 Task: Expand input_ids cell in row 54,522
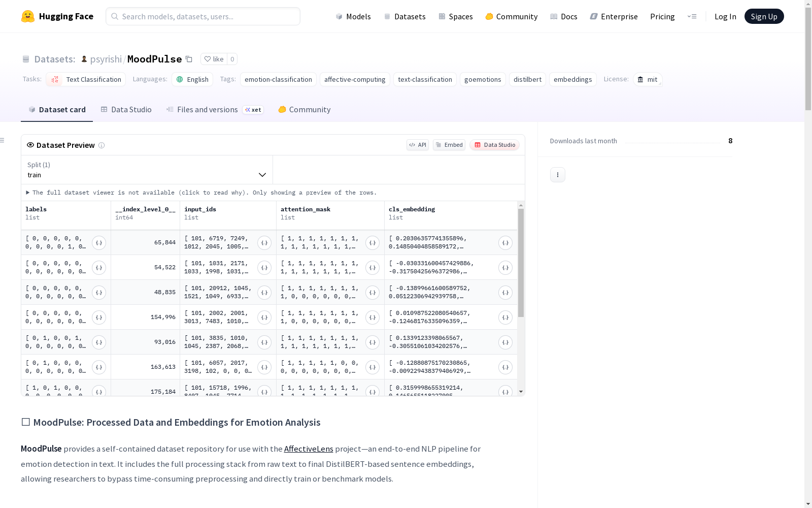click(264, 268)
